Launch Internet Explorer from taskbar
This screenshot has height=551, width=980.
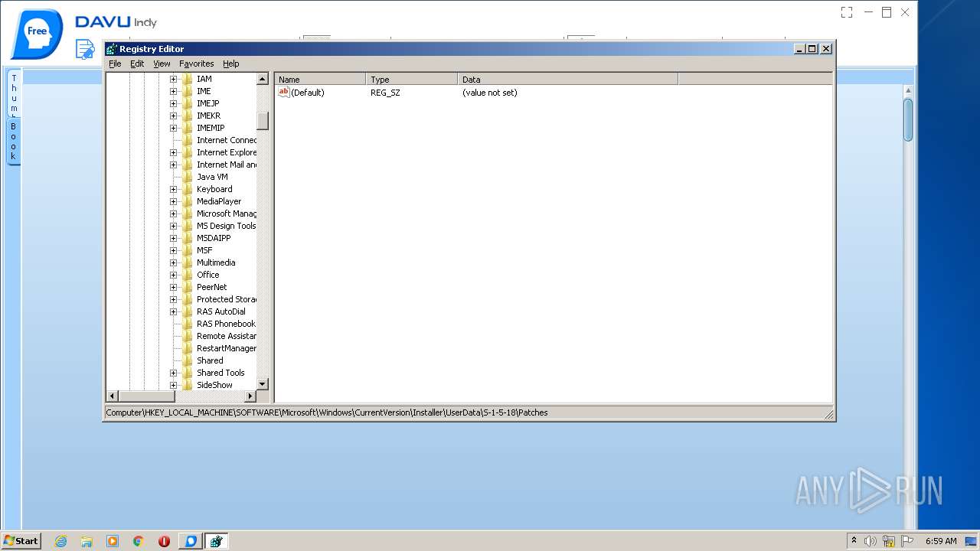pyautogui.click(x=60, y=541)
